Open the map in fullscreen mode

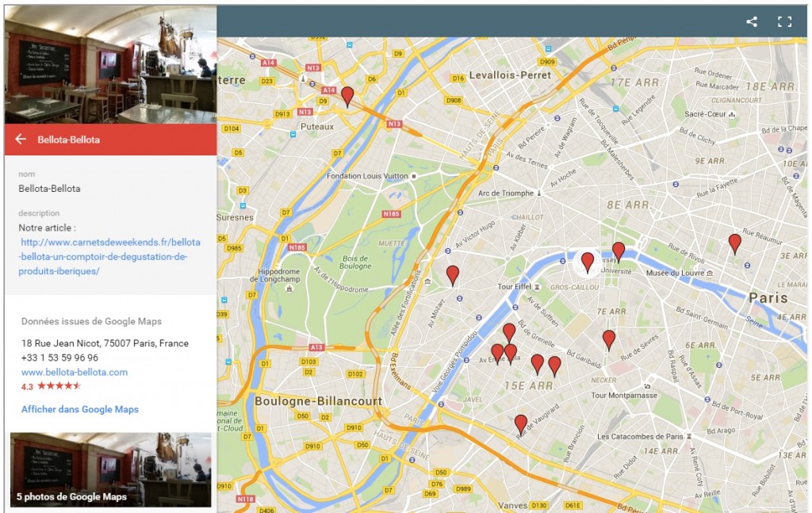tap(784, 21)
